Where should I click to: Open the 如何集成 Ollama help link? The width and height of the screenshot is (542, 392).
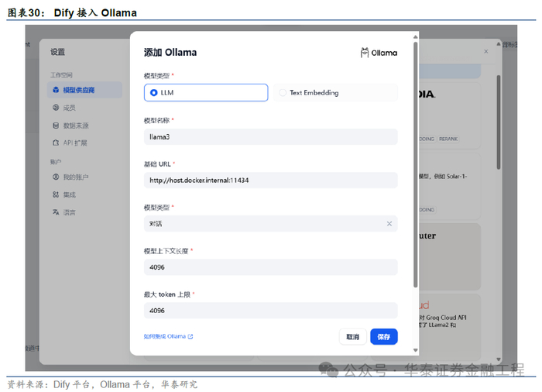[168, 336]
